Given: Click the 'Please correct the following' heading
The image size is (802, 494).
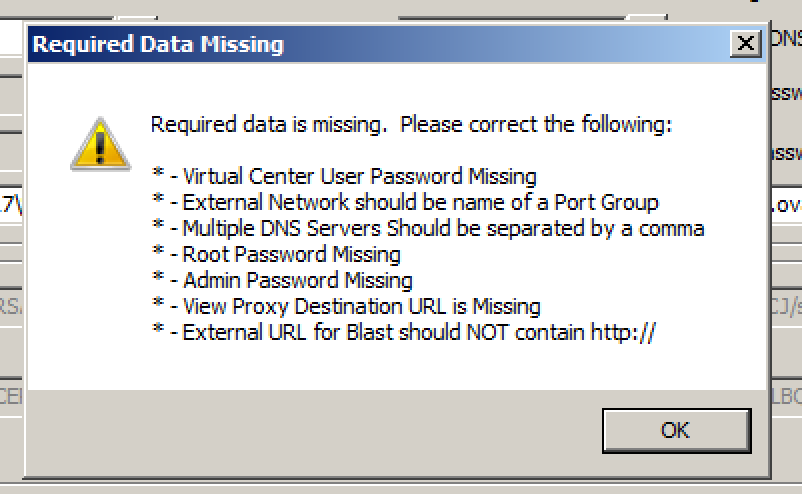Looking at the screenshot, I should click(x=410, y=126).
